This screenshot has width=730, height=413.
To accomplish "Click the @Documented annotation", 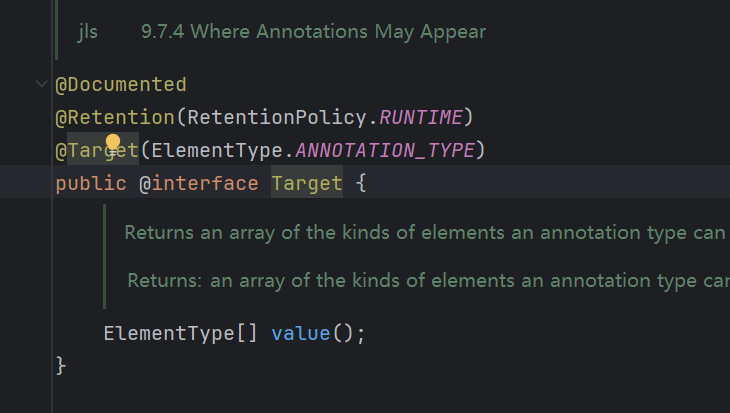I will coord(121,85).
